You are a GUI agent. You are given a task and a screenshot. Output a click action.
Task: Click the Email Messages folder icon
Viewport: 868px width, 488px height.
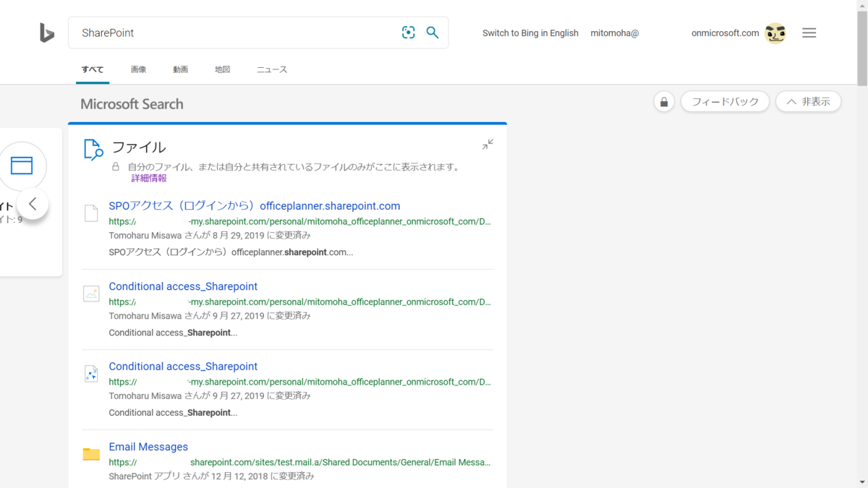(91, 454)
